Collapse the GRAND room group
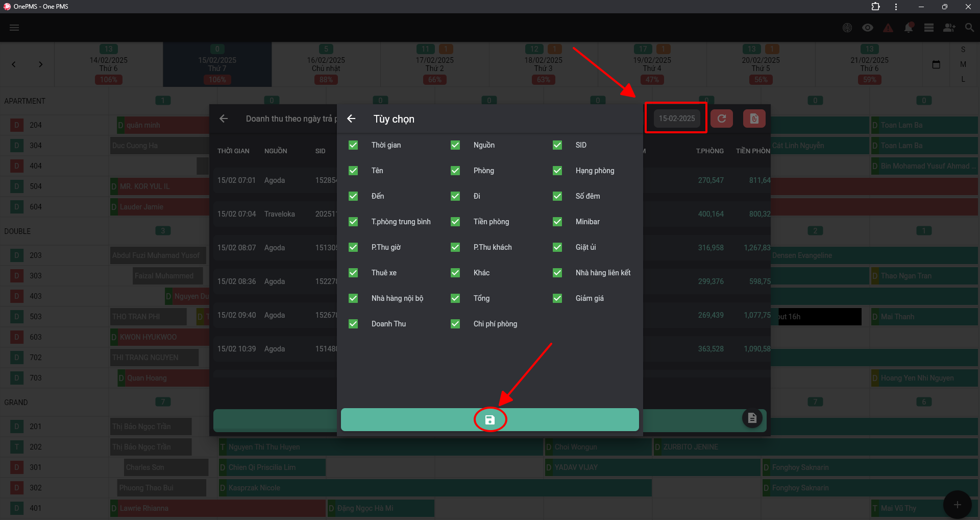 coord(16,403)
